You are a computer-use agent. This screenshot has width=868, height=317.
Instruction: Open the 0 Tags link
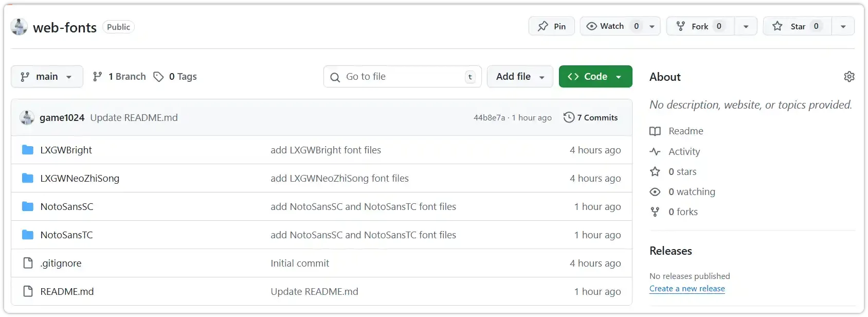point(176,77)
